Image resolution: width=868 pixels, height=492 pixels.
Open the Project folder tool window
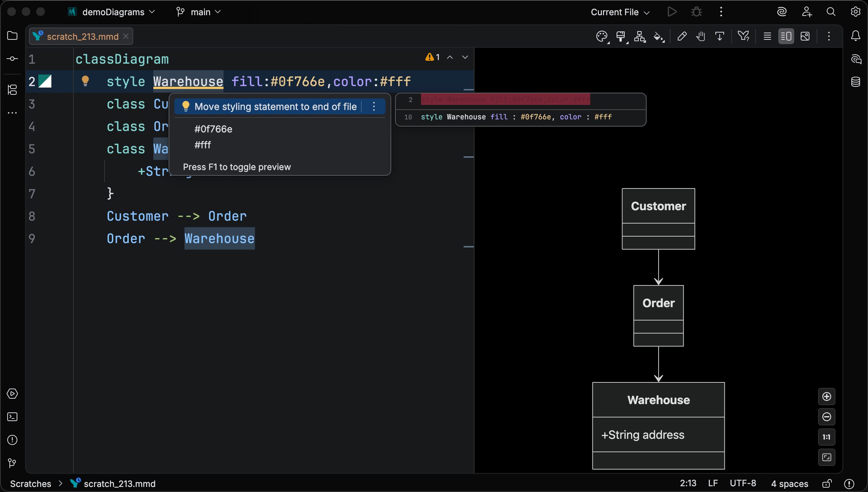pyautogui.click(x=12, y=36)
